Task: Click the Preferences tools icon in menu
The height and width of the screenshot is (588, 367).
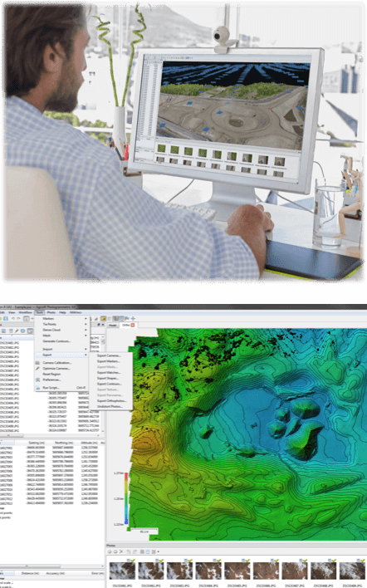Action: tap(38, 380)
